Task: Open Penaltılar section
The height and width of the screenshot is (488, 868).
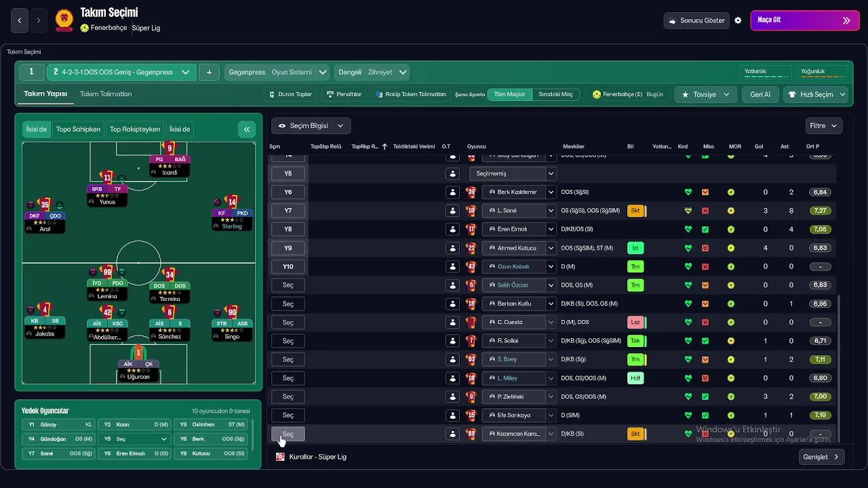Action: tap(344, 94)
